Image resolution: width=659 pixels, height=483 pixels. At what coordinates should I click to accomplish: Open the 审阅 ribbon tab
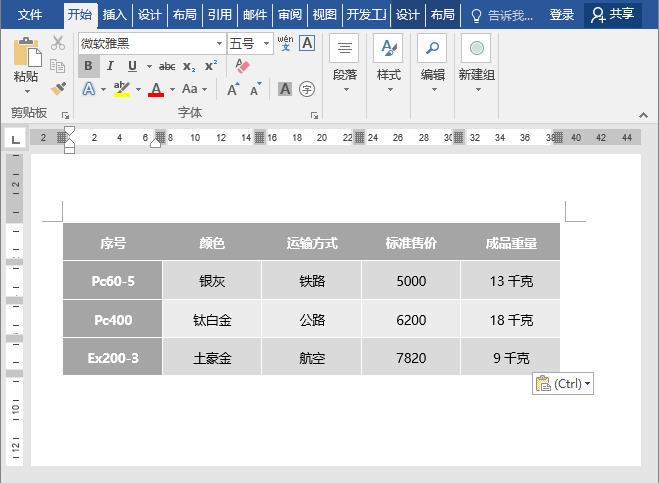coord(290,15)
